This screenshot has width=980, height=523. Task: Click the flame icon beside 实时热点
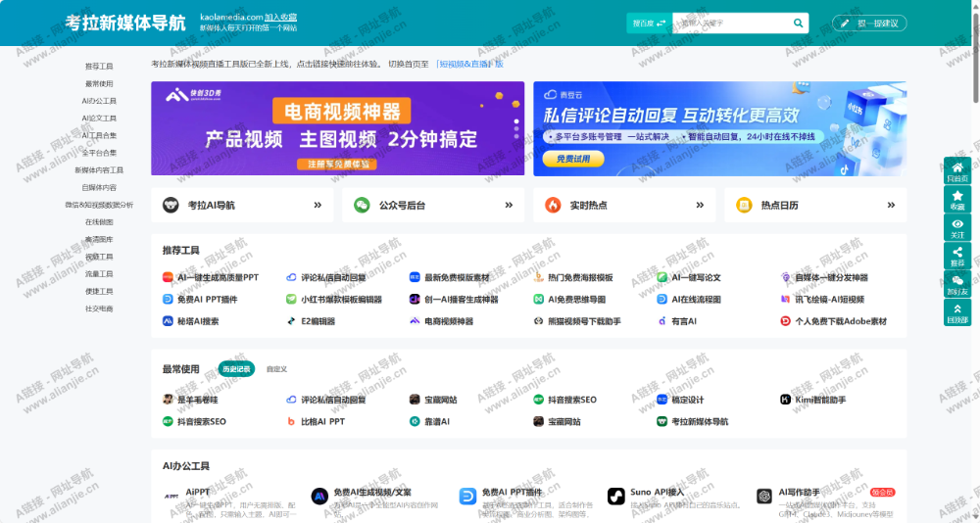pos(553,205)
